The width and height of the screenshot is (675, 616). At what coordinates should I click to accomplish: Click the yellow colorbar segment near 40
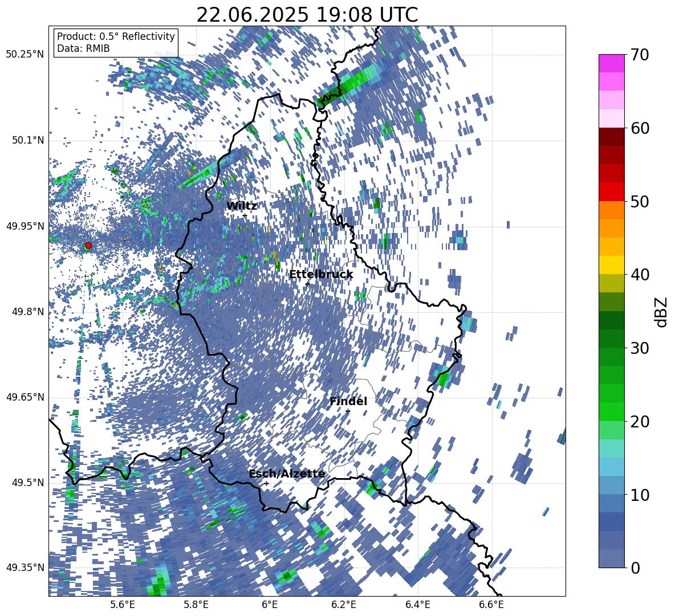[611, 265]
